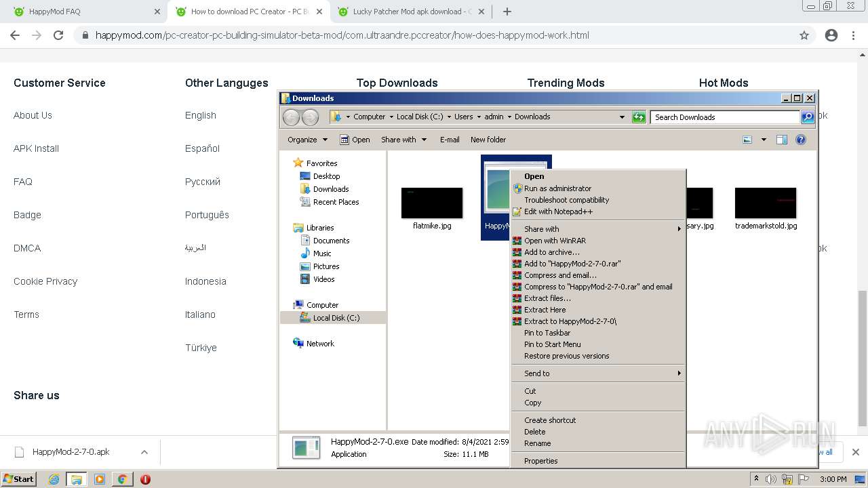Expand the view options dropdown arrow
The image size is (868, 488).
[764, 140]
